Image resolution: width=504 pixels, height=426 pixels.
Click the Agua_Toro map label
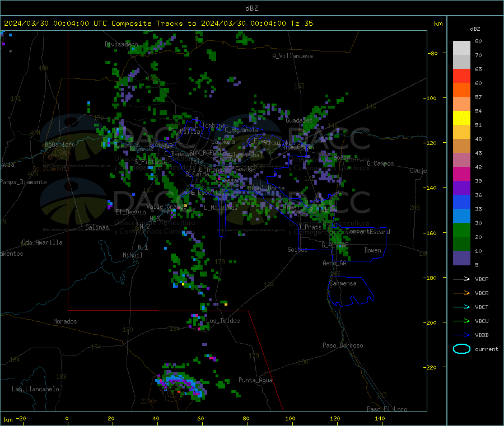point(60,144)
